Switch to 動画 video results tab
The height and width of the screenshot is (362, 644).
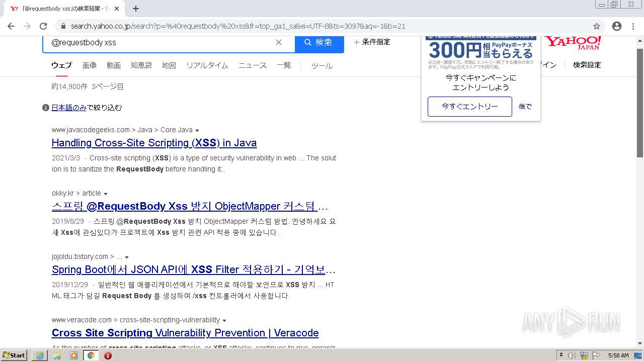[114, 65]
